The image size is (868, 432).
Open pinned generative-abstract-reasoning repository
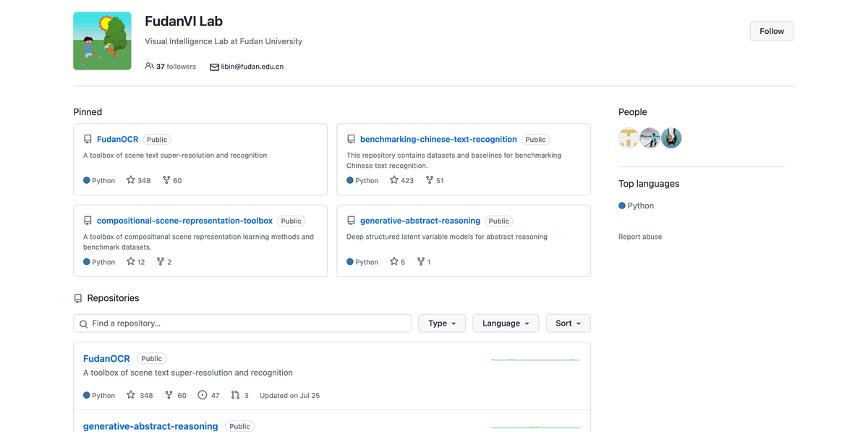pos(420,221)
